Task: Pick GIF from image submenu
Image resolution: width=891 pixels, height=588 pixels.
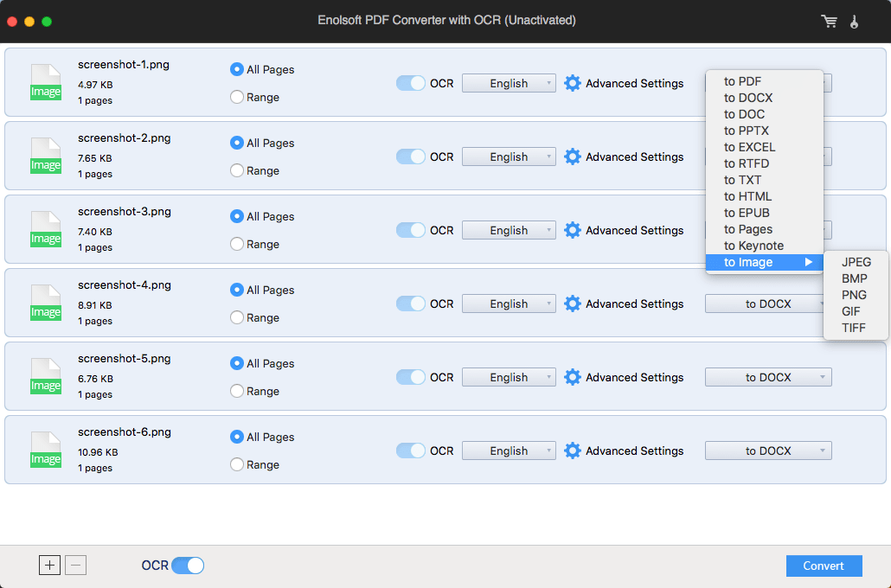Action: (856, 312)
